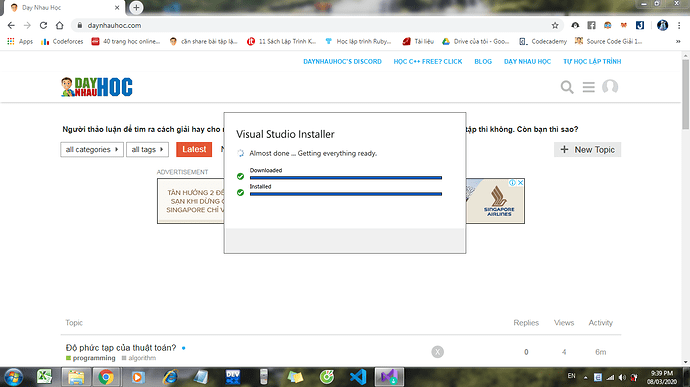Screen dimensions: 690x387
Task: Expand the all categories dropdown
Action: click(x=92, y=150)
